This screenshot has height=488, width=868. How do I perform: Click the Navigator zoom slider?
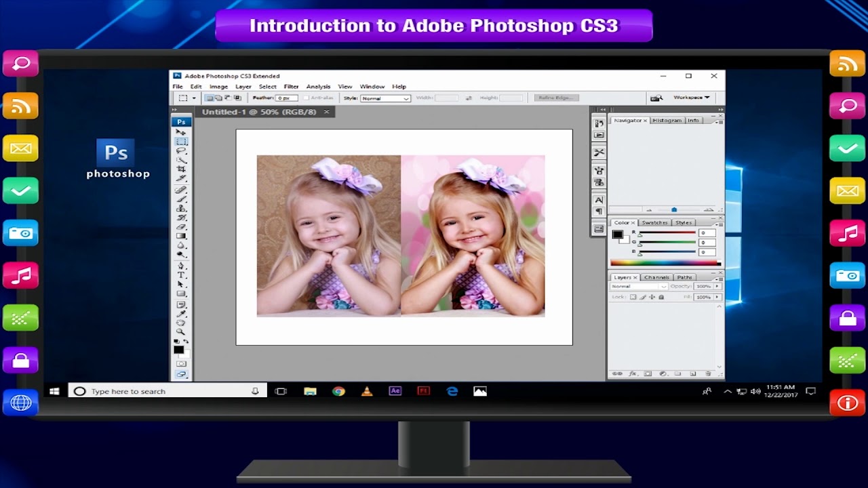click(x=673, y=209)
